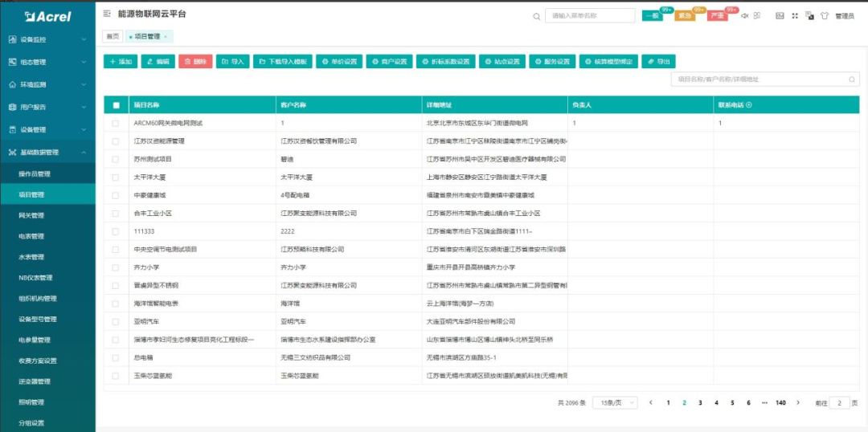Viewport: 868px width, 432px height.
Task: Check the box for 太平洋大厦 row
Action: click(x=116, y=177)
